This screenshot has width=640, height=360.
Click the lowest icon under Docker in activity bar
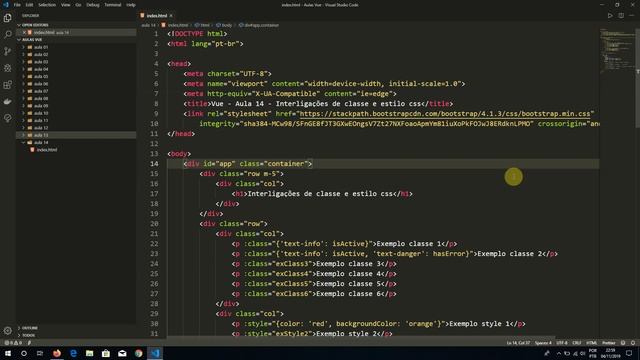(x=7, y=118)
